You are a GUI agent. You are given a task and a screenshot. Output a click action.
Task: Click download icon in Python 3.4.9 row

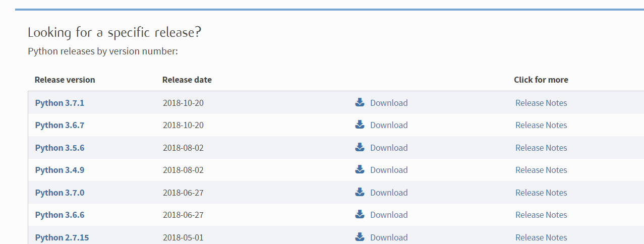360,169
